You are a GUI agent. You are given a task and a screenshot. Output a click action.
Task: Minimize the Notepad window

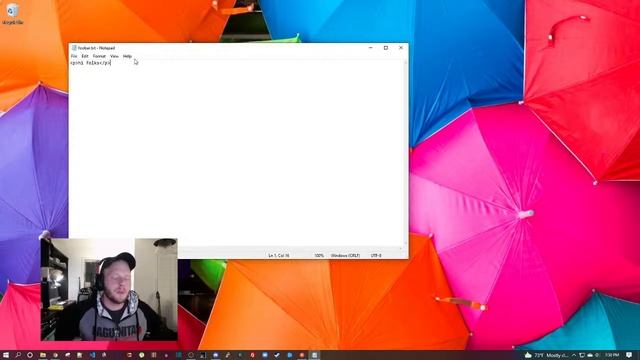coord(371,48)
